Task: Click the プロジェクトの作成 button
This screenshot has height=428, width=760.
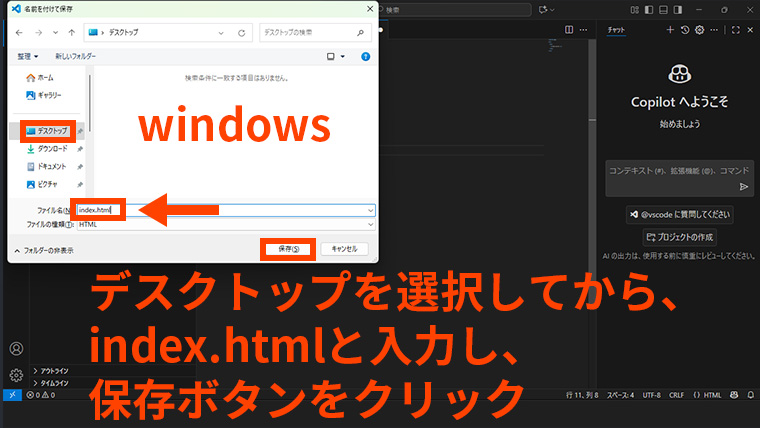Action: [679, 237]
